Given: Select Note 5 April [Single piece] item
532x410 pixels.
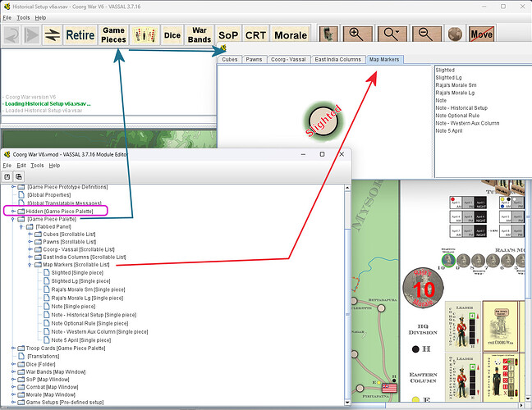Looking at the screenshot, I should 80,339.
